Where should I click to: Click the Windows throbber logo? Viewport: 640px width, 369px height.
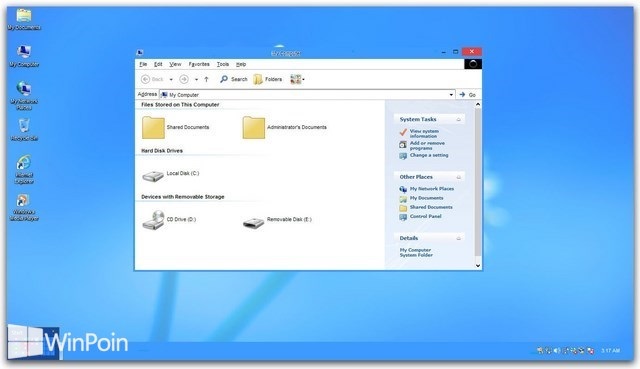point(473,64)
